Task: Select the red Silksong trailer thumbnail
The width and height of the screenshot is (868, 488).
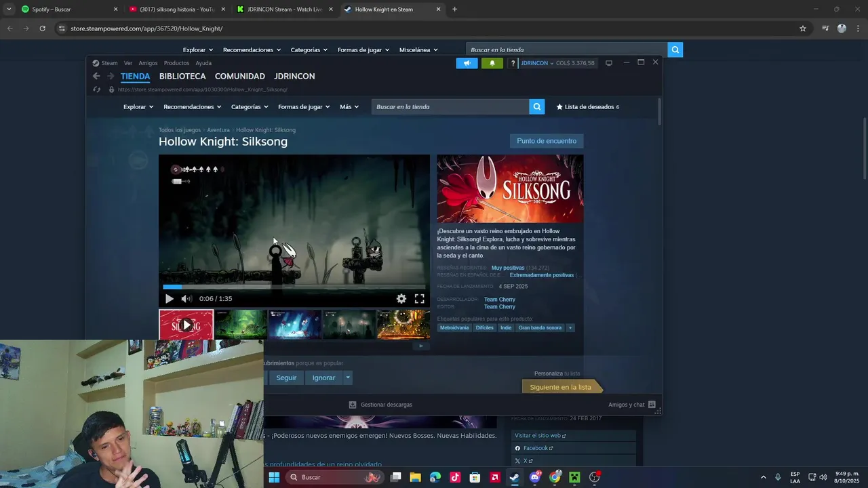Action: click(186, 324)
